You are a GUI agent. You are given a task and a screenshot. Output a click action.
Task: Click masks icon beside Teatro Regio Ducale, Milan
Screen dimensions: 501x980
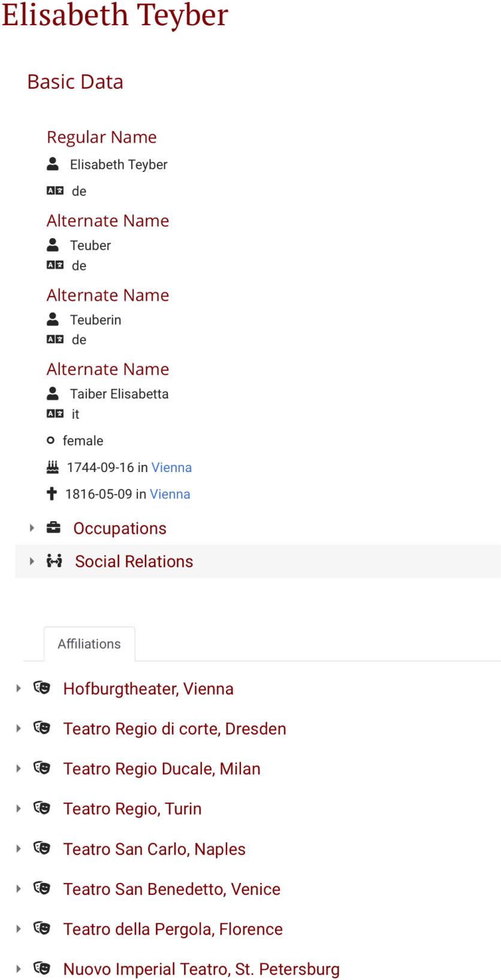[42, 769]
